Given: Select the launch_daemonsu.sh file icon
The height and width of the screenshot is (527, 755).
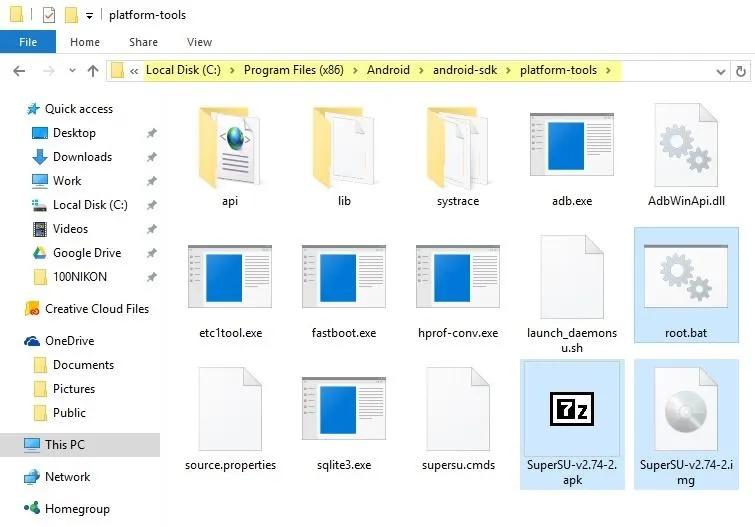Looking at the screenshot, I should coord(572,277).
